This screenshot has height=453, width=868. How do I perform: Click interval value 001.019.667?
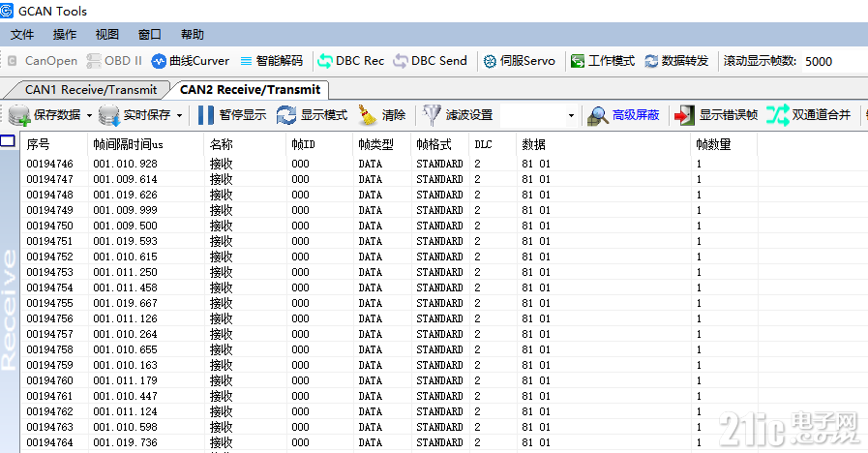pyautogui.click(x=125, y=304)
